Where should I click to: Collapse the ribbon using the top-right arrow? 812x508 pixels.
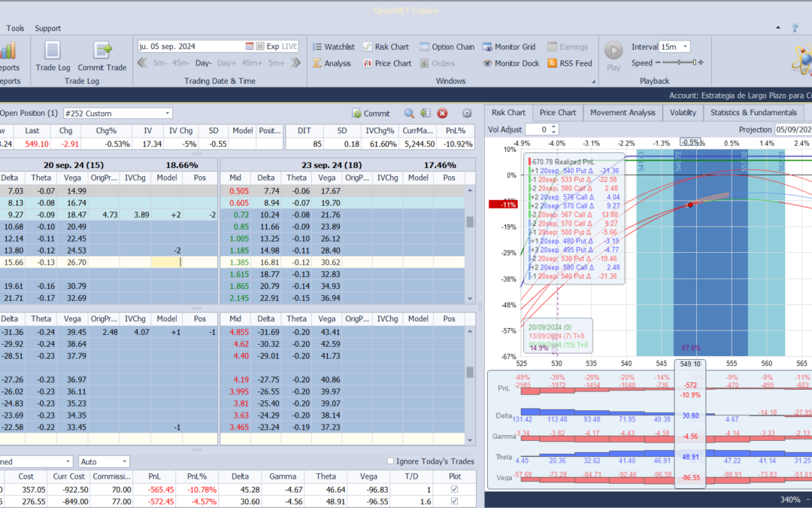[778, 28]
